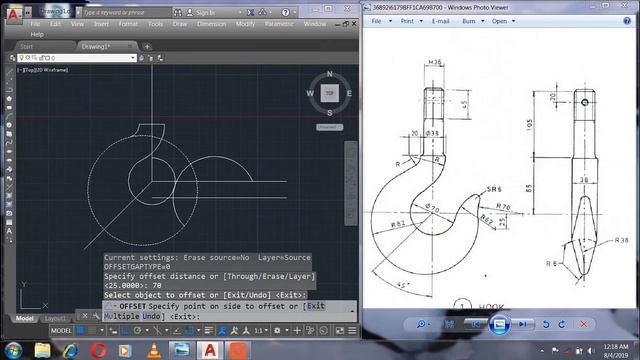The height and width of the screenshot is (360, 640).
Task: Click the Customization hamburger icon in status bar
Action: tap(352, 331)
